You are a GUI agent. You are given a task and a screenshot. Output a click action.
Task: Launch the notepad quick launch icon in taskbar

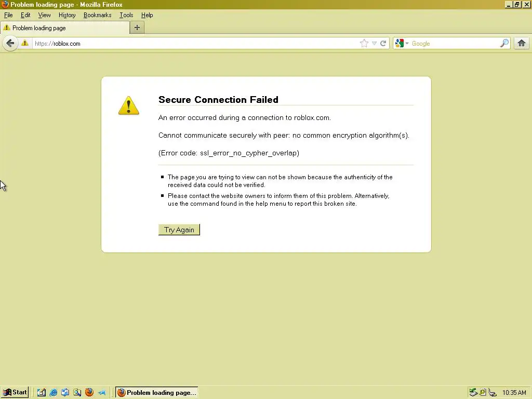point(42,393)
